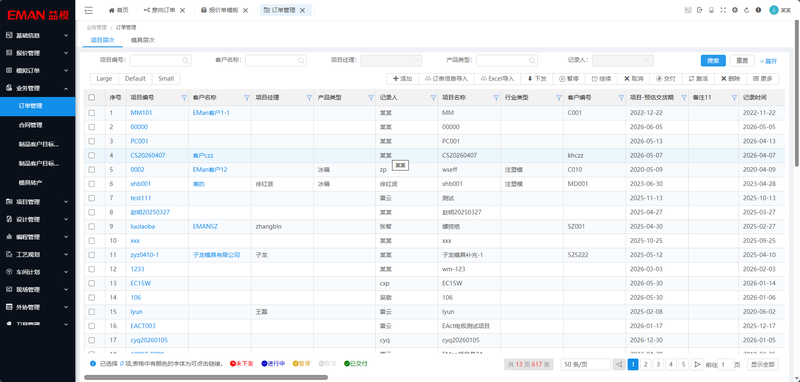This screenshot has height=382, width=800.
Task: Click the 报价管理 sidebar icon
Action: coord(9,53)
